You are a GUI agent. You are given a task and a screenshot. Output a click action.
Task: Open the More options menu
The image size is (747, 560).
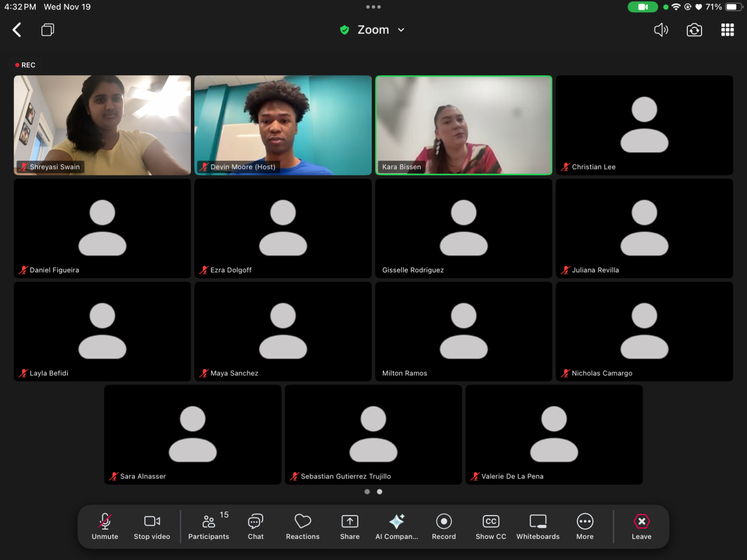pos(585,526)
